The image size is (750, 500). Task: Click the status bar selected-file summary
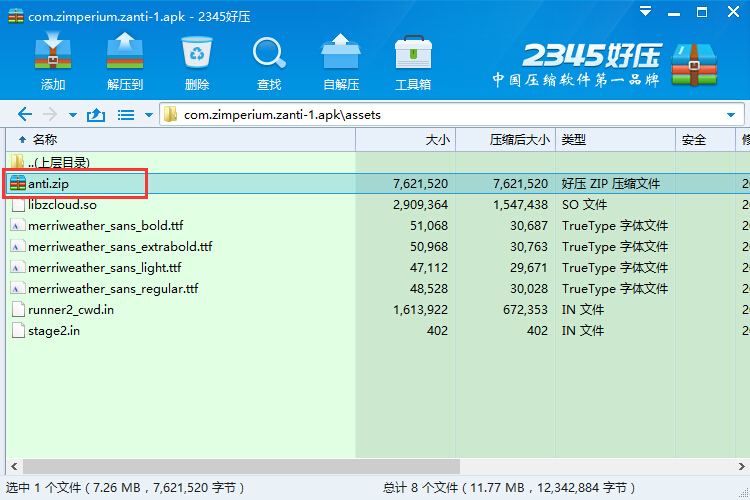(125, 488)
